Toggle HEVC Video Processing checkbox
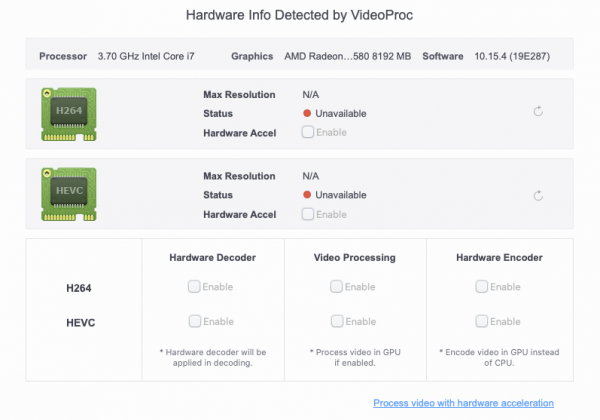 [337, 321]
